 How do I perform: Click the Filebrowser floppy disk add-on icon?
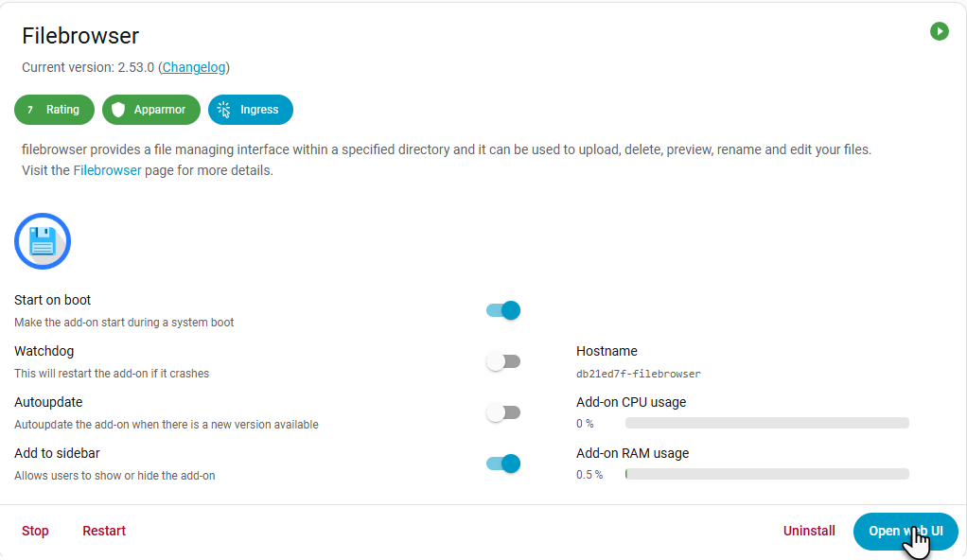[42, 241]
